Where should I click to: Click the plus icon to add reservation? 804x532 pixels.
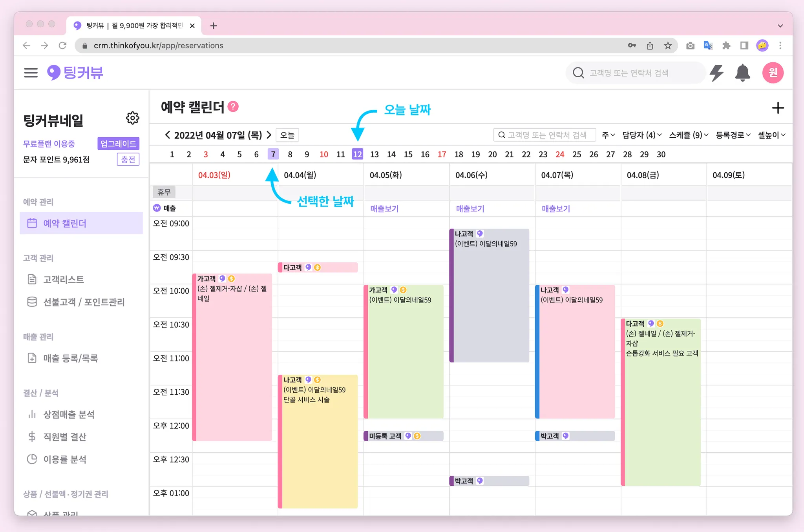(778, 108)
